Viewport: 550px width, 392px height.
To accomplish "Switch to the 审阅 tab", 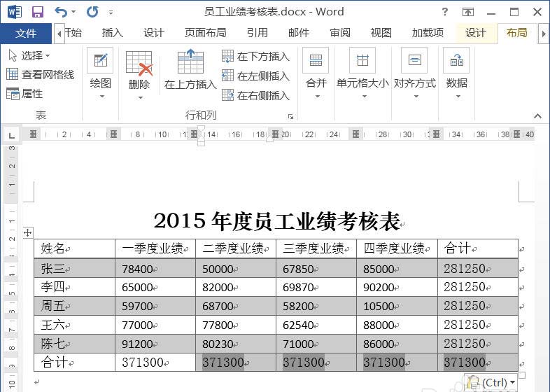I will tap(340, 33).
